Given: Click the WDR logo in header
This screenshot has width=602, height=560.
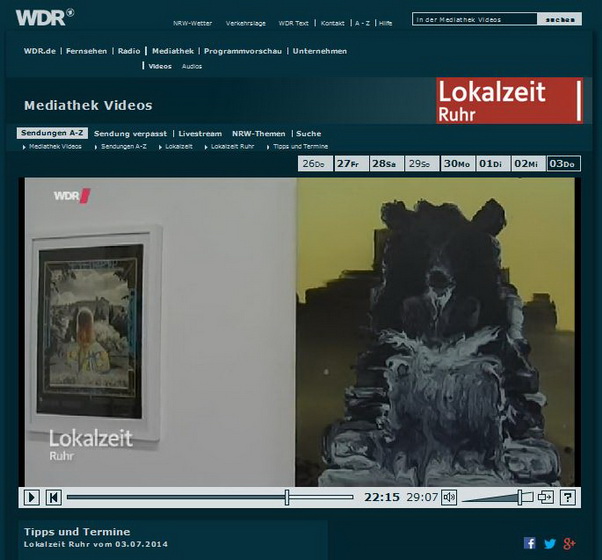Looking at the screenshot, I should 44,16.
